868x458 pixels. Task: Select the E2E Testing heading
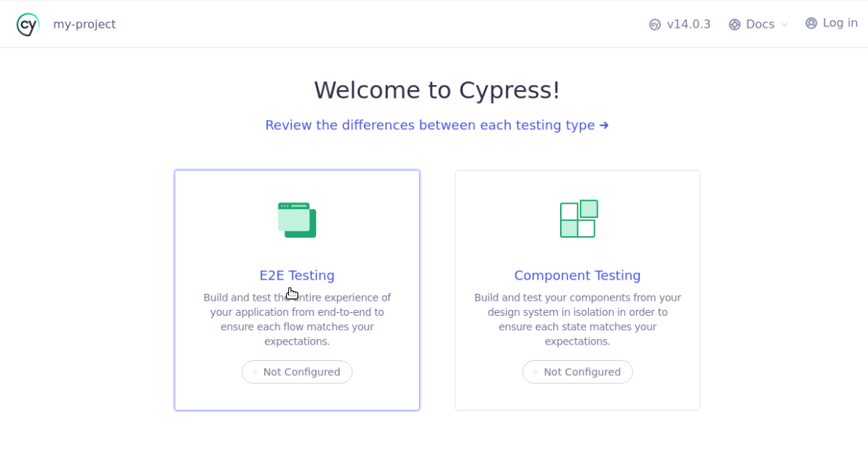click(297, 275)
